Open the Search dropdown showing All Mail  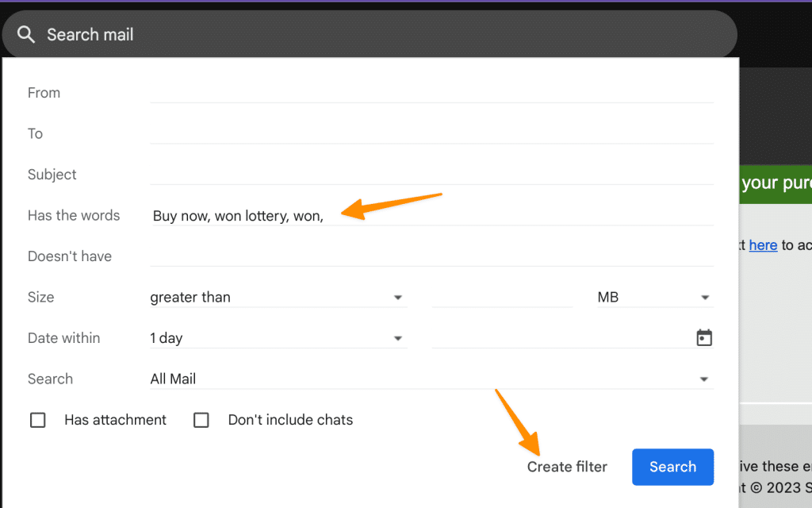coord(428,379)
